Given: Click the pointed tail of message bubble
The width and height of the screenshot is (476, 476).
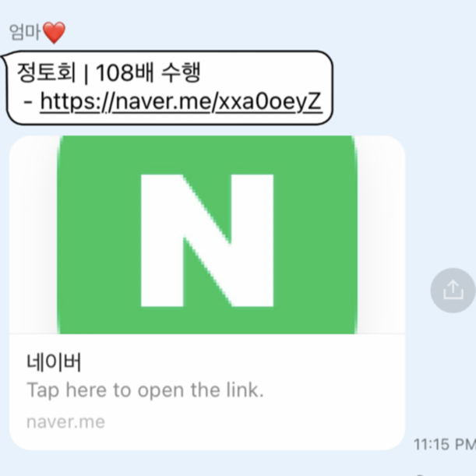Looking at the screenshot, I should tap(4, 58).
